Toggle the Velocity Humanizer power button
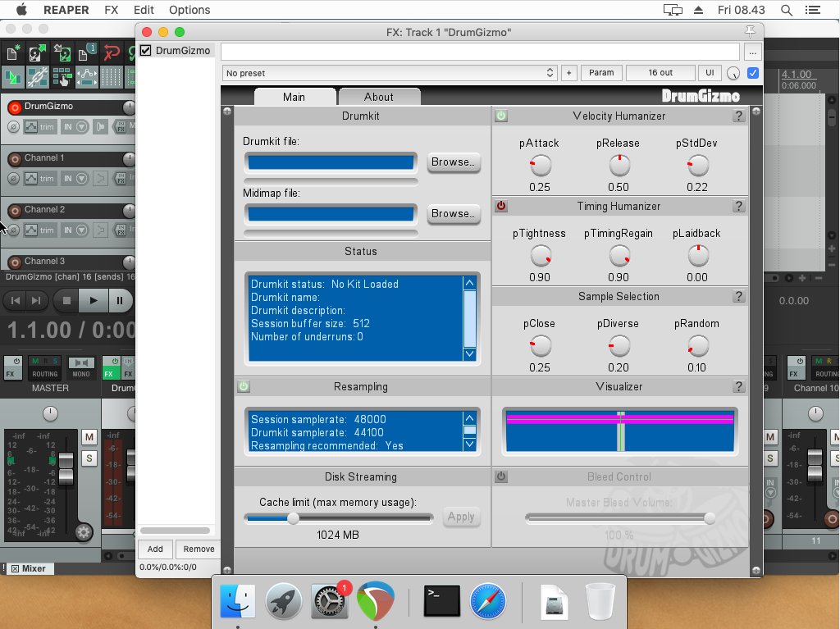This screenshot has width=840, height=629. pos(501,116)
